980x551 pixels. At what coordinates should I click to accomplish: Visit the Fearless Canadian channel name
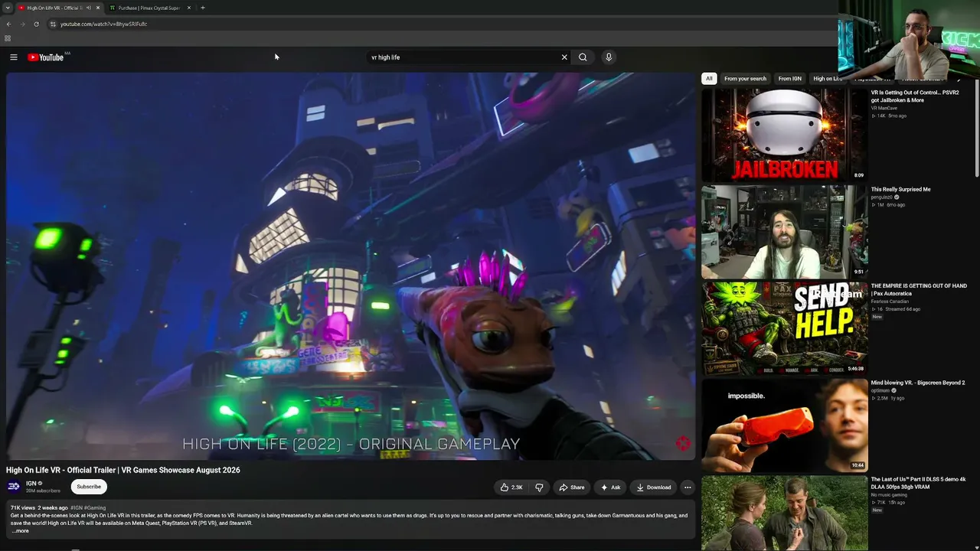(890, 302)
